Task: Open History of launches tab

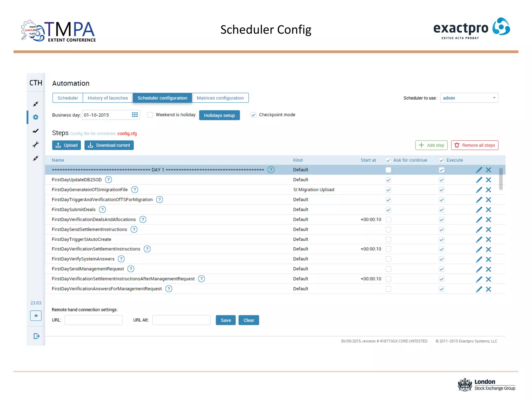Action: click(x=108, y=98)
